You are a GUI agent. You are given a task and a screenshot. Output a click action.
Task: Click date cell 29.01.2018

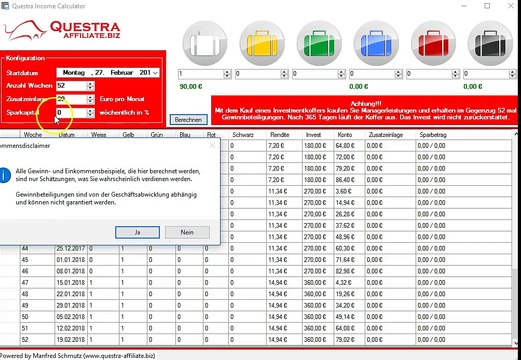(x=71, y=305)
